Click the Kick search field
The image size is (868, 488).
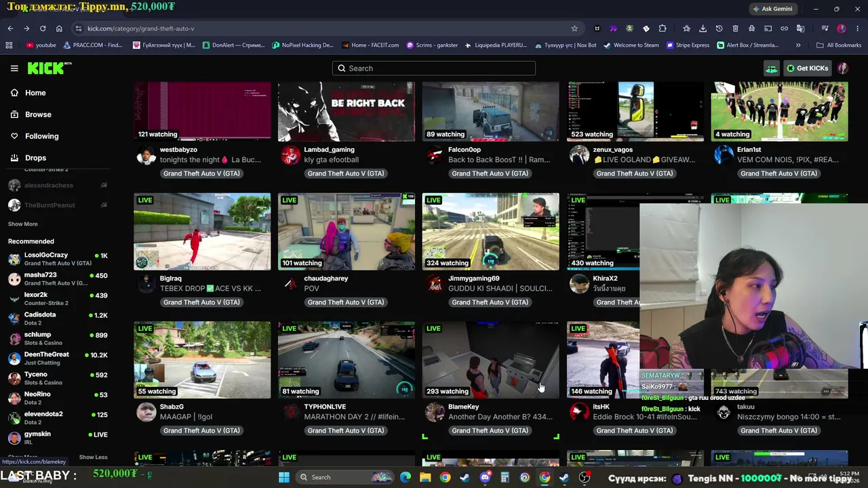tap(434, 68)
